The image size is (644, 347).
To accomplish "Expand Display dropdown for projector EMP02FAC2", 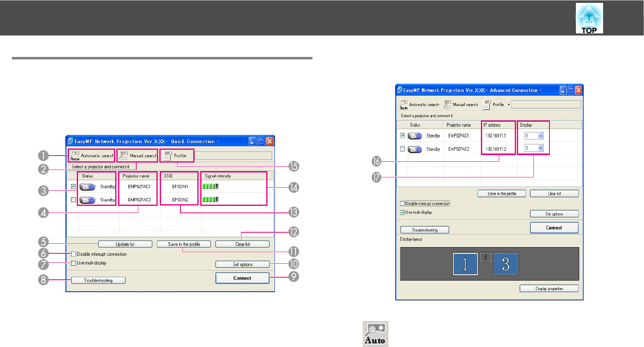I will tap(541, 148).
